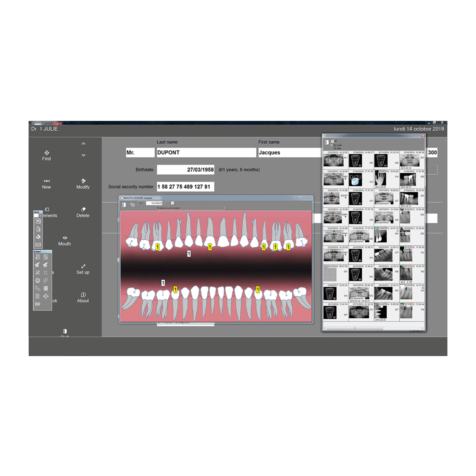Click four-square layout icon in X-RAY palette top row
This screenshot has height=476, width=476.
tap(46, 257)
